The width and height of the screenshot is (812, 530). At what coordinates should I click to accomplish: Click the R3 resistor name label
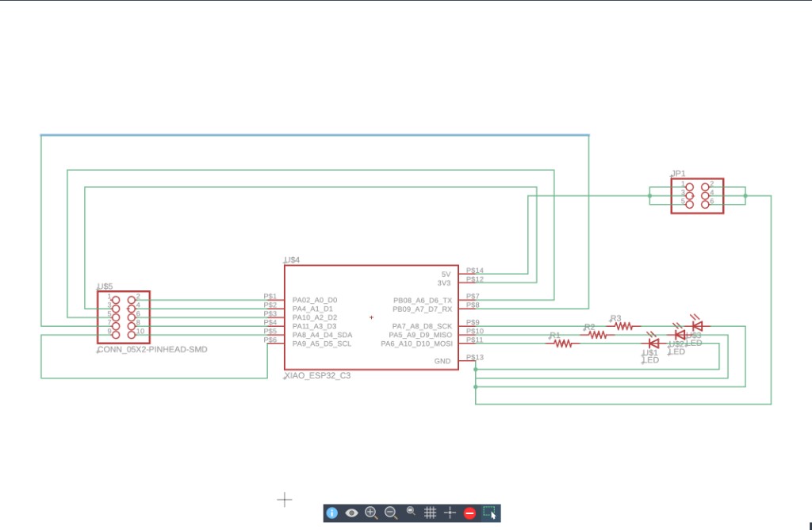[615, 319]
